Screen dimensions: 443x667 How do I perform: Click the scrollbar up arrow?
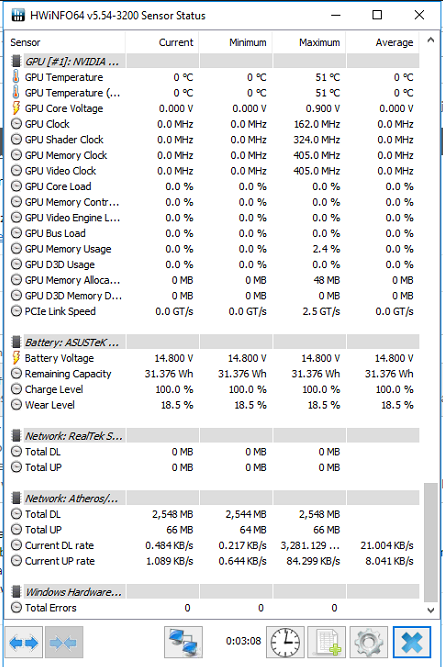[x=431, y=40]
